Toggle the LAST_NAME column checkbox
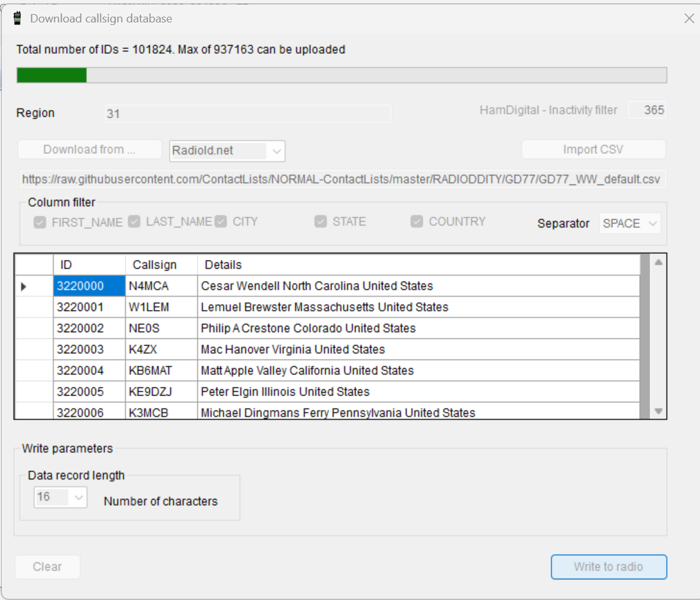This screenshot has height=600, width=700. [134, 222]
